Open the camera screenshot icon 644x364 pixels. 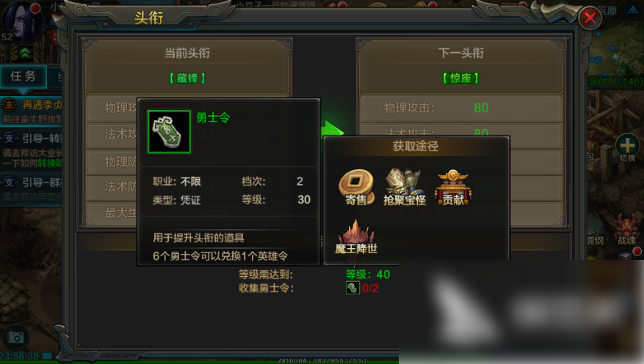16,338
